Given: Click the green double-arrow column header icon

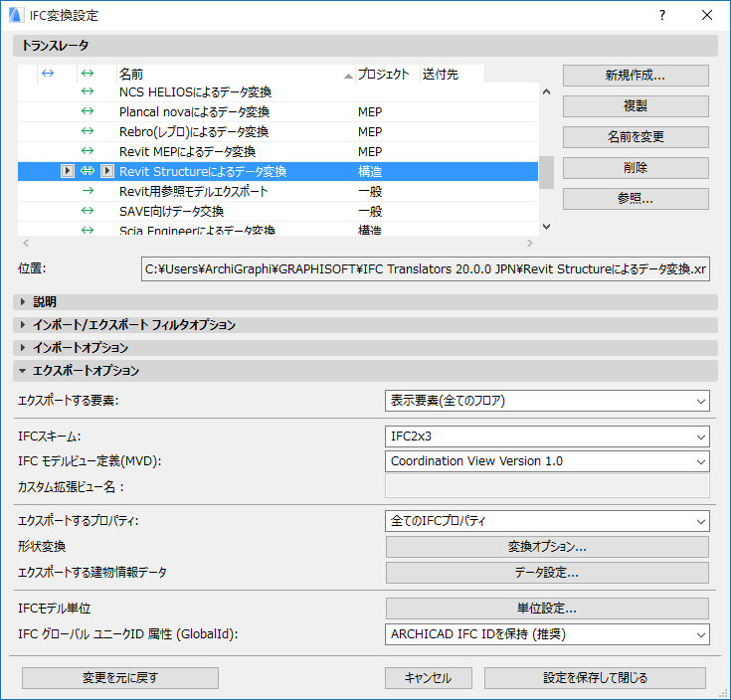Looking at the screenshot, I should pyautogui.click(x=88, y=74).
